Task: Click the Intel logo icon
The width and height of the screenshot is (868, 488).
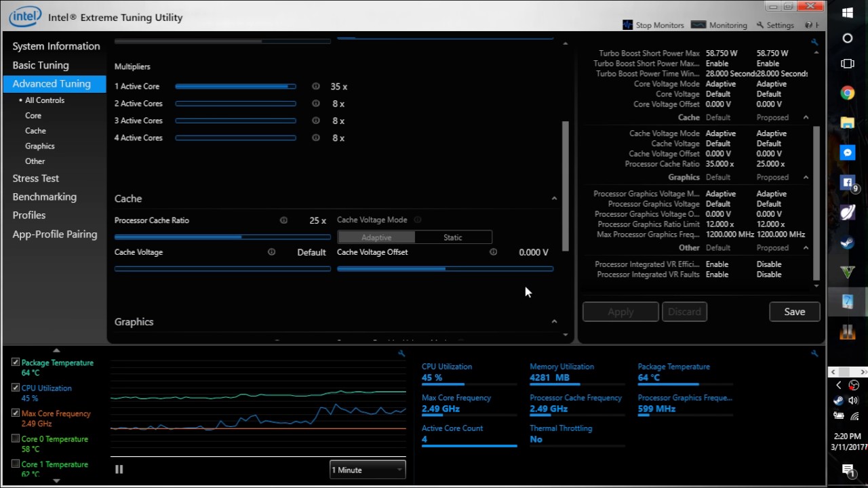Action: coord(25,16)
